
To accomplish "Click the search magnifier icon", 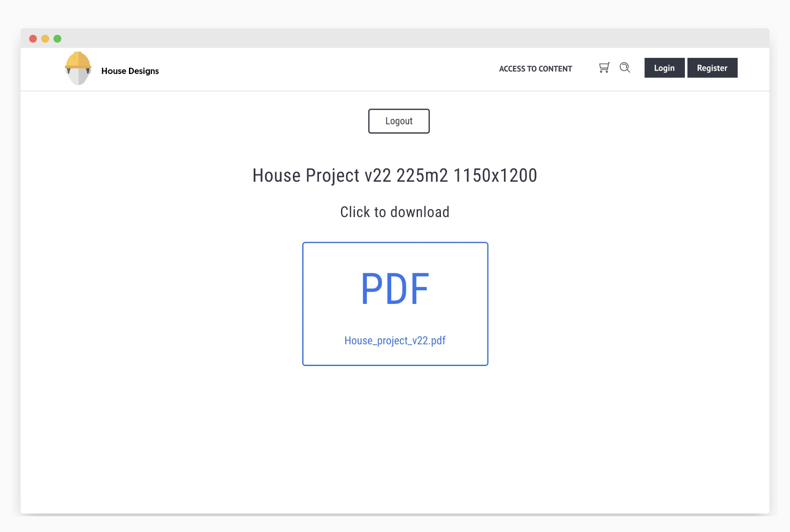I will [624, 68].
